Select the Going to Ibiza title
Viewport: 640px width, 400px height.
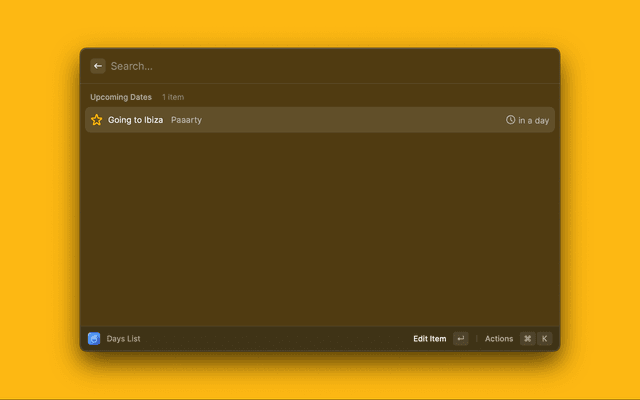point(136,120)
